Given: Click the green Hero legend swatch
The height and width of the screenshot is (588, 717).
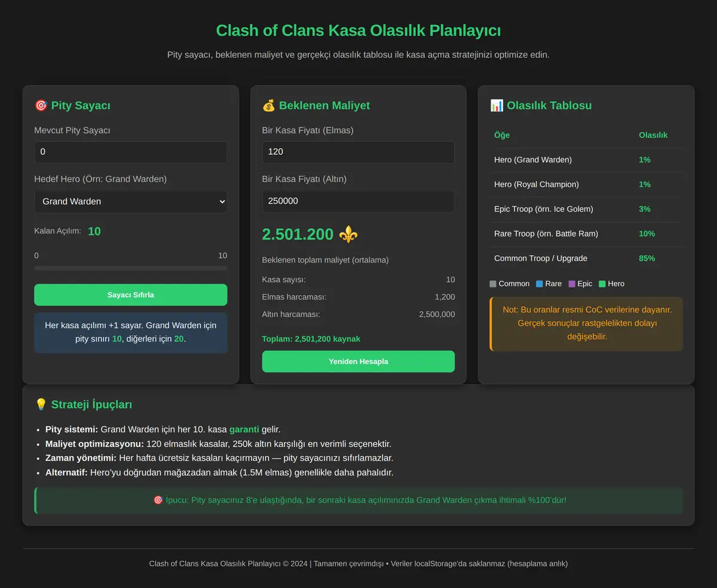Looking at the screenshot, I should [602, 284].
